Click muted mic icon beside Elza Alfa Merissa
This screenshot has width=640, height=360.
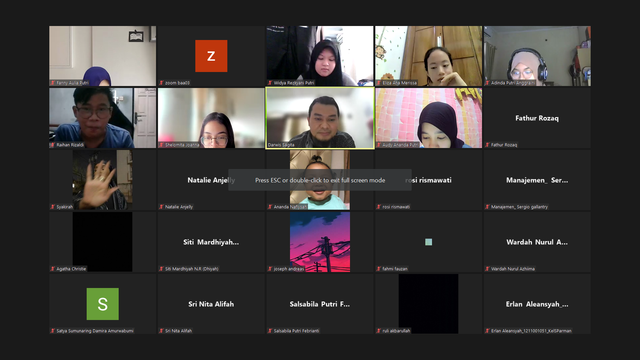click(x=379, y=83)
